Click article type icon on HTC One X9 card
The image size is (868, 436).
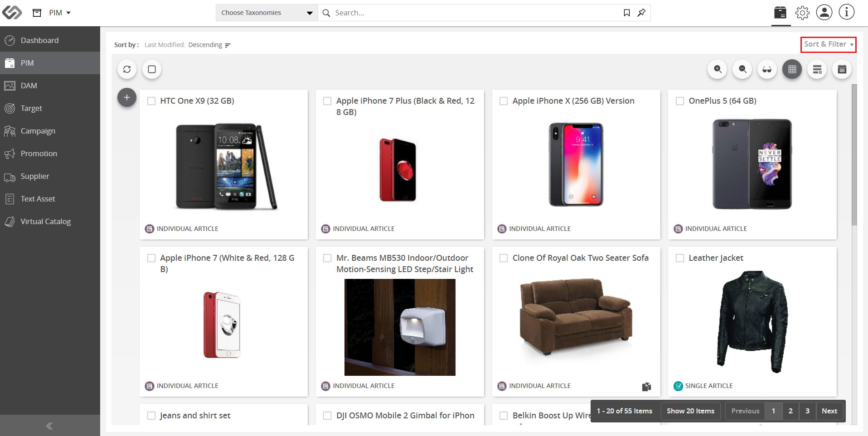click(x=150, y=229)
